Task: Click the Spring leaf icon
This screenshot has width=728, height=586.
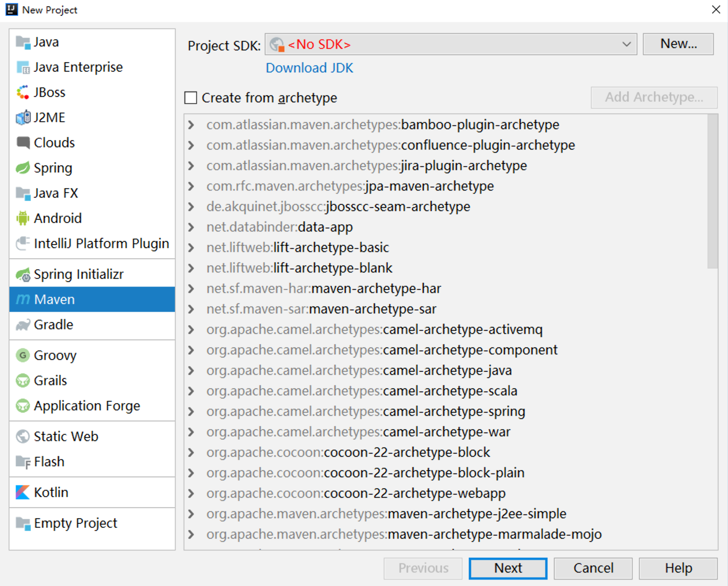Action: coord(23,168)
